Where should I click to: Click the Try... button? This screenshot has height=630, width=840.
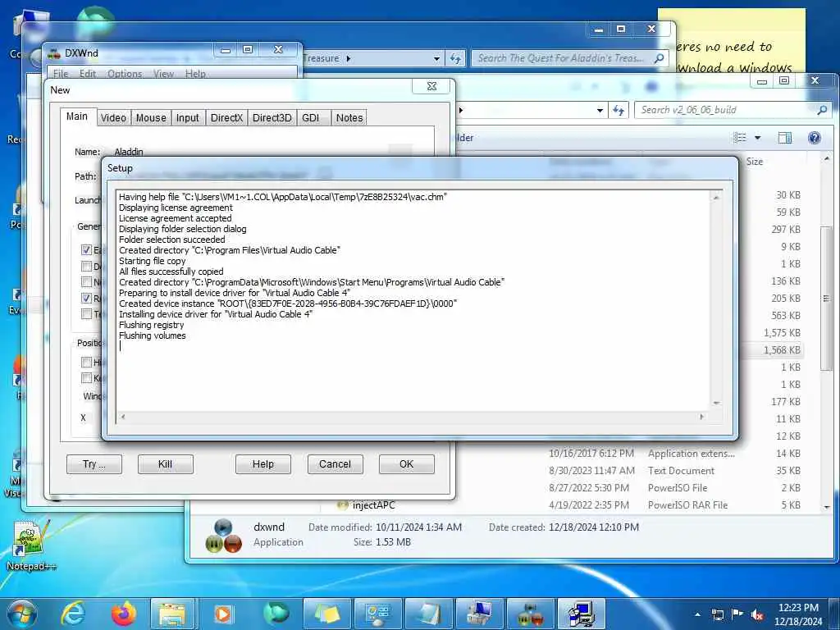(94, 464)
